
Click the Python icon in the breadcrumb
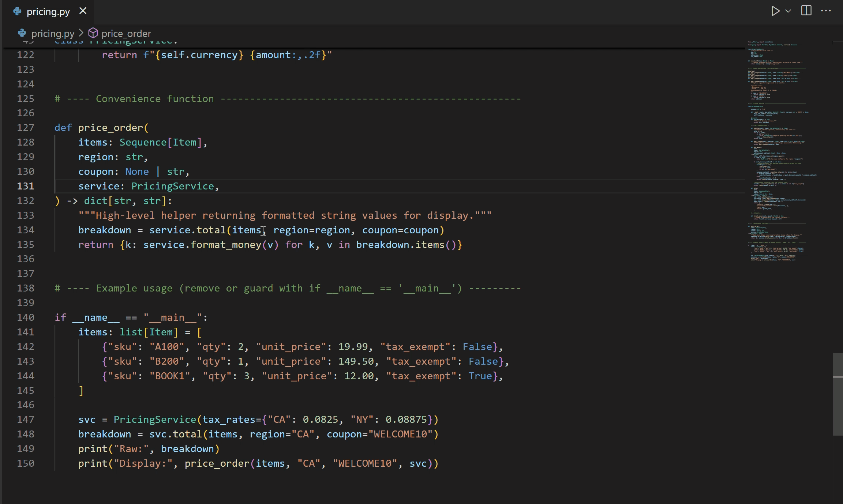tap(22, 33)
